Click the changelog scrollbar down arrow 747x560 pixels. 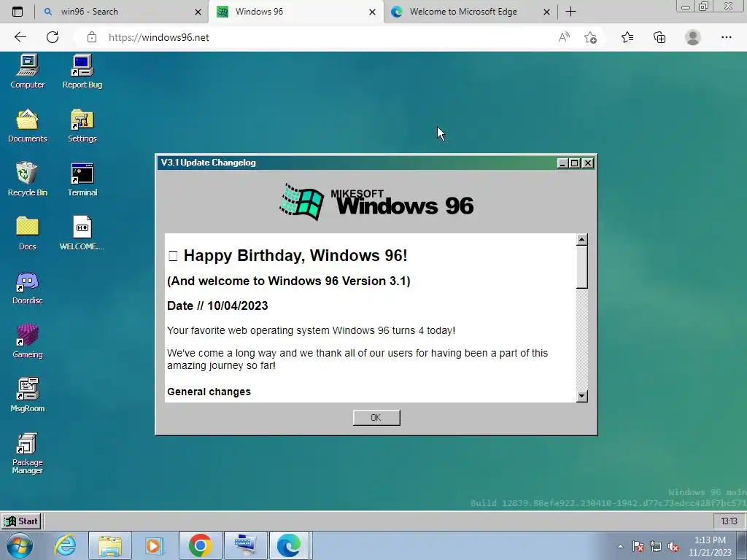click(x=581, y=396)
